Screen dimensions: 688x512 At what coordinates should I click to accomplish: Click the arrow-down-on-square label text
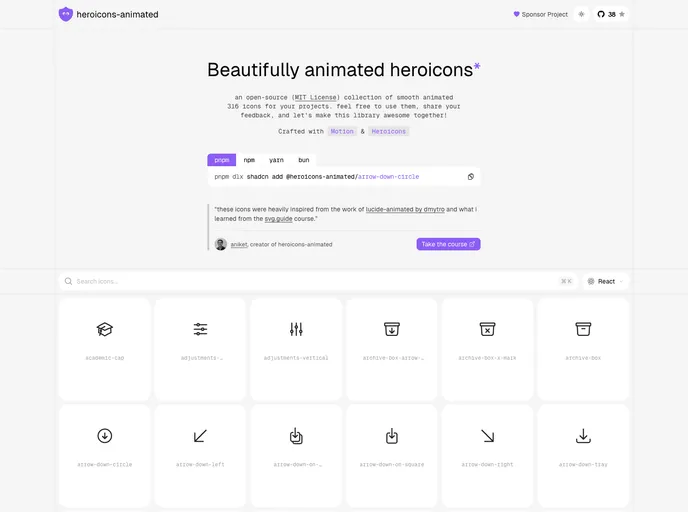pyautogui.click(x=392, y=464)
